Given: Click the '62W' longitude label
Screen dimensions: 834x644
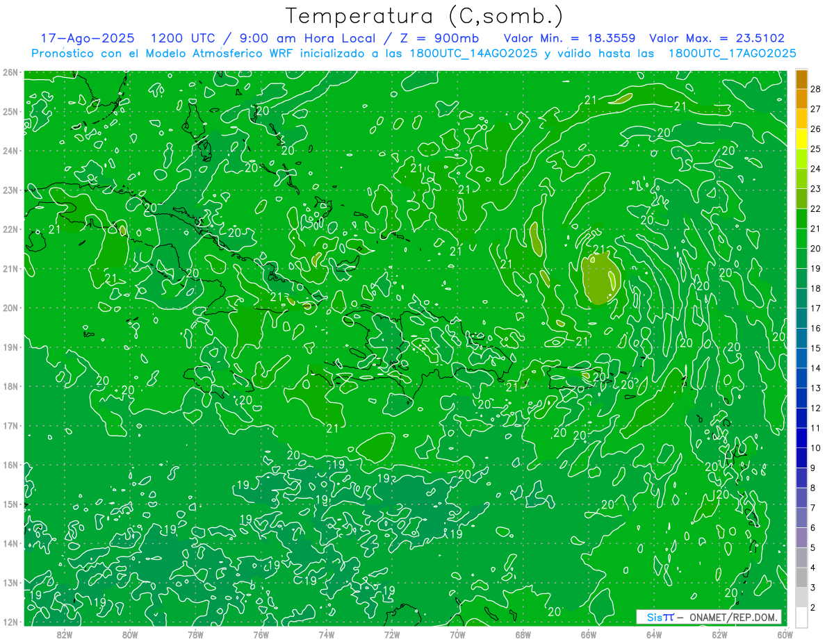Looking at the screenshot, I should click(x=720, y=634).
